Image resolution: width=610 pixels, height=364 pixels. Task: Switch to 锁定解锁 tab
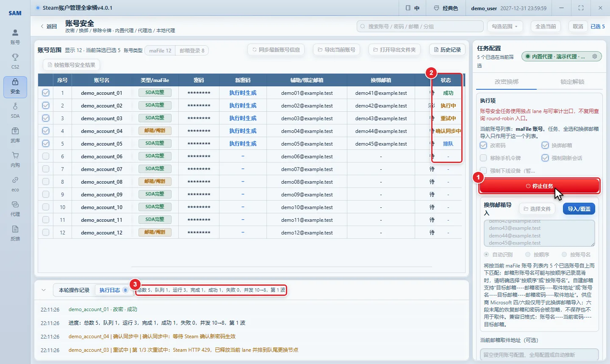click(572, 82)
